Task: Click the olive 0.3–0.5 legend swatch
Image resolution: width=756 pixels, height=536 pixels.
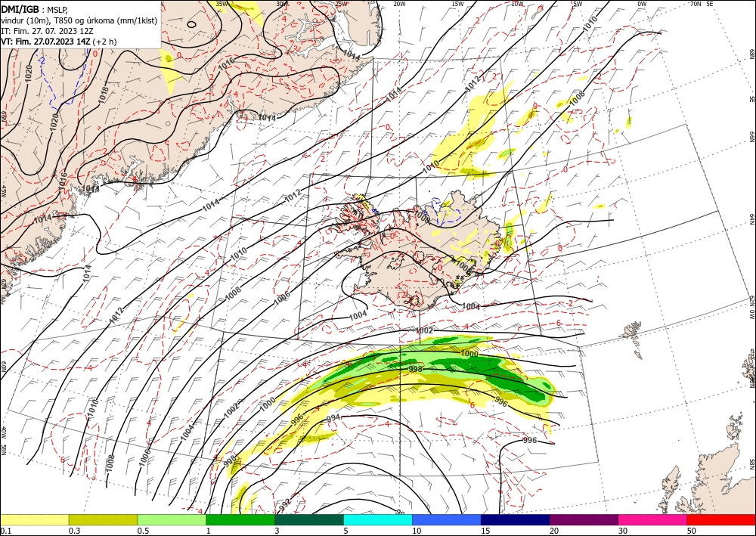Action: [x=103, y=519]
